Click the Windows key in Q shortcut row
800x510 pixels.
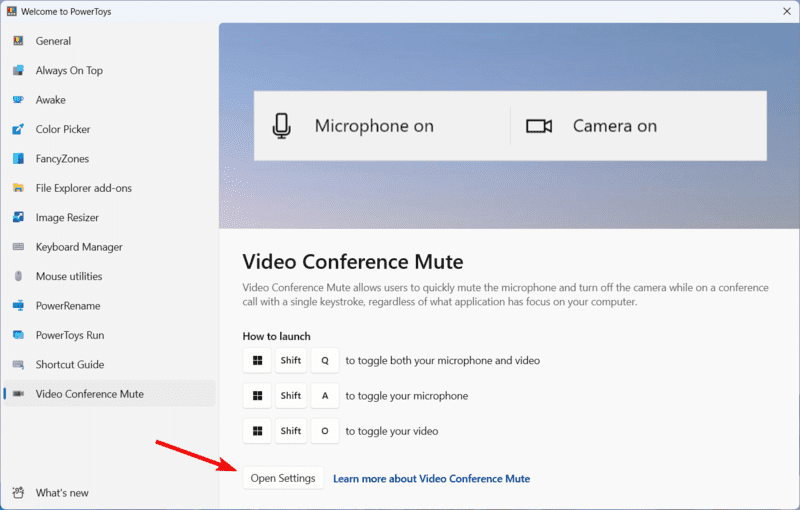click(x=257, y=361)
